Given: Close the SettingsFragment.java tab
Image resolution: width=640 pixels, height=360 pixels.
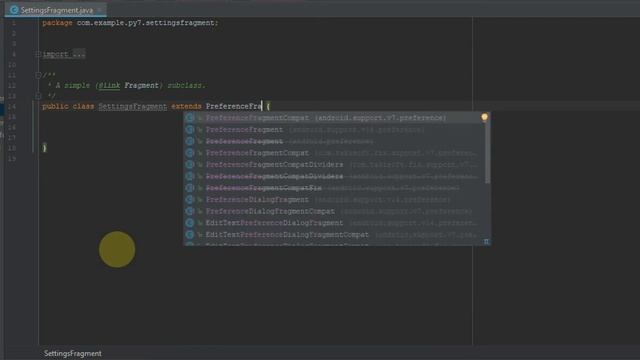Looking at the screenshot, I should (x=100, y=10).
